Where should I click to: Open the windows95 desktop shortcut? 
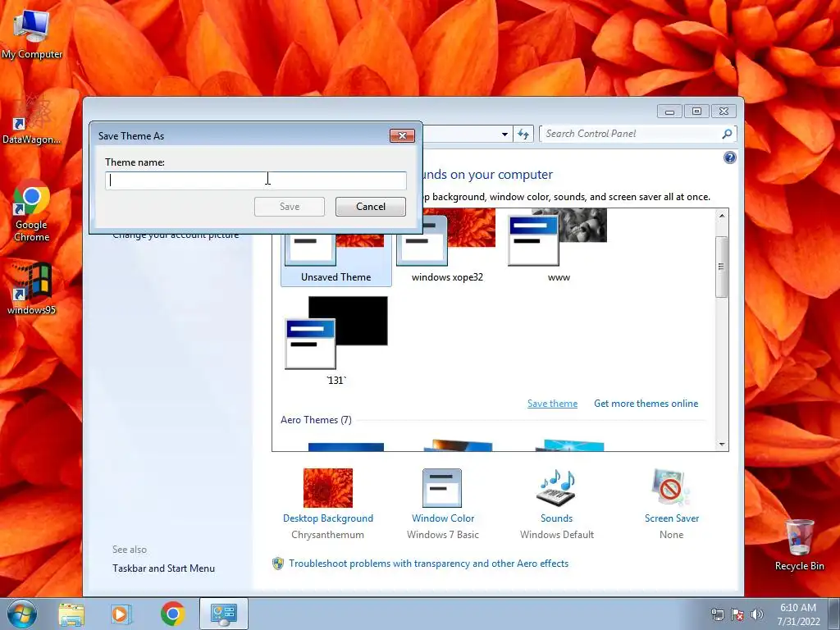(32, 288)
